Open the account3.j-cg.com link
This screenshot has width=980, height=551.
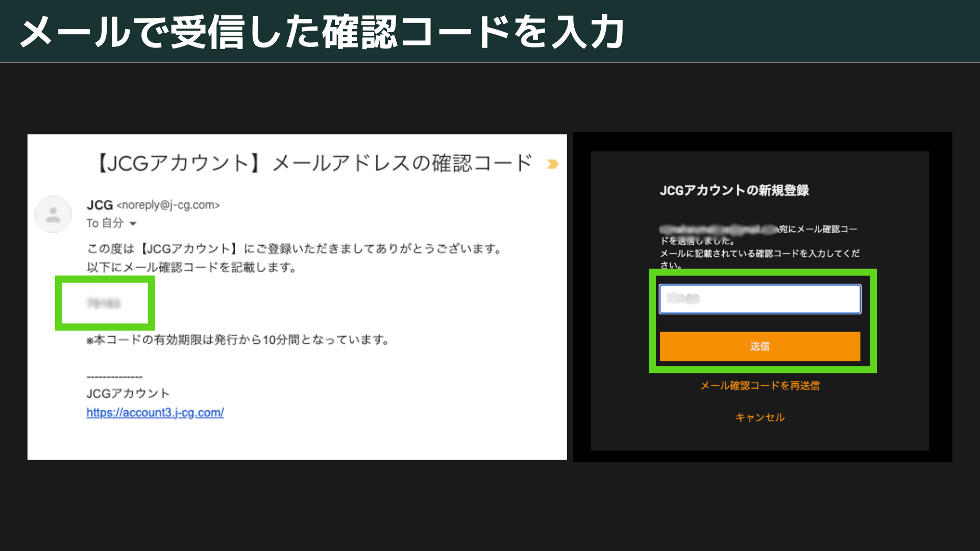[x=155, y=412]
